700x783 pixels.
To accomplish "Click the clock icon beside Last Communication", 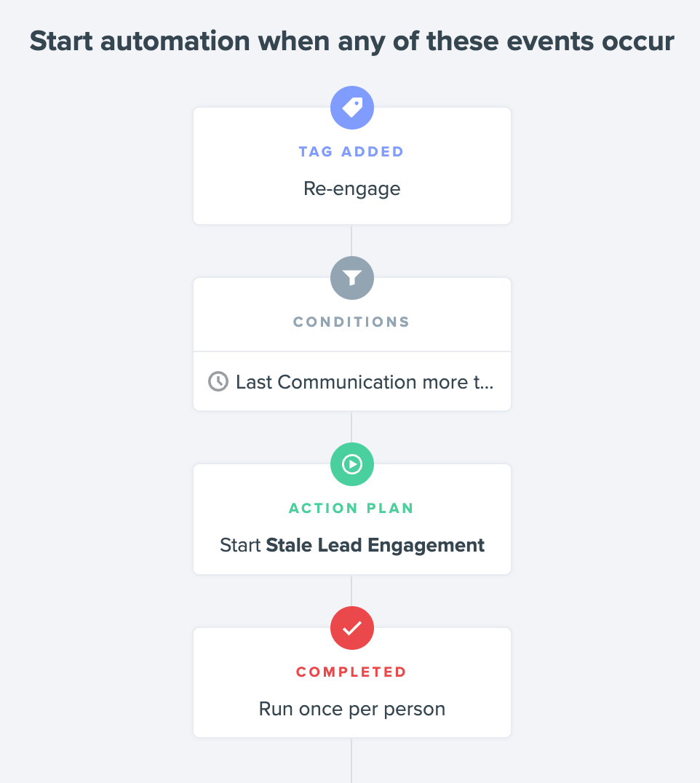I will [x=218, y=381].
